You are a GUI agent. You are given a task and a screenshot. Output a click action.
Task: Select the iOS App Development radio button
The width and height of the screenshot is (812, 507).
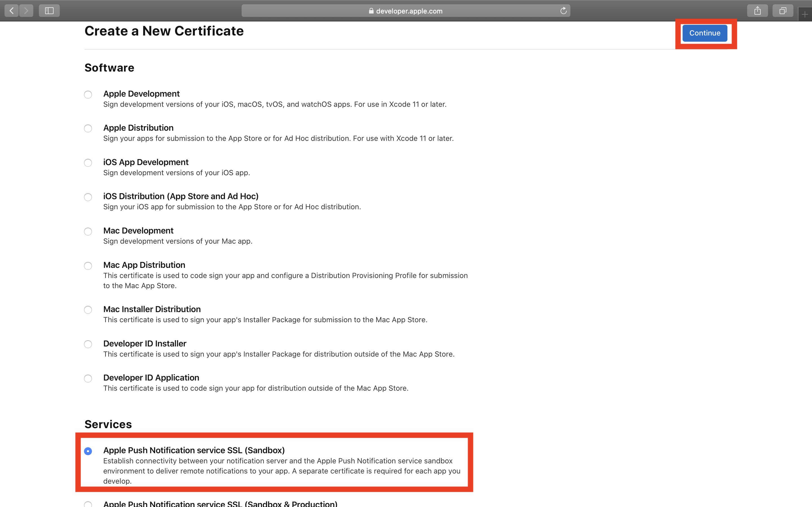(88, 163)
